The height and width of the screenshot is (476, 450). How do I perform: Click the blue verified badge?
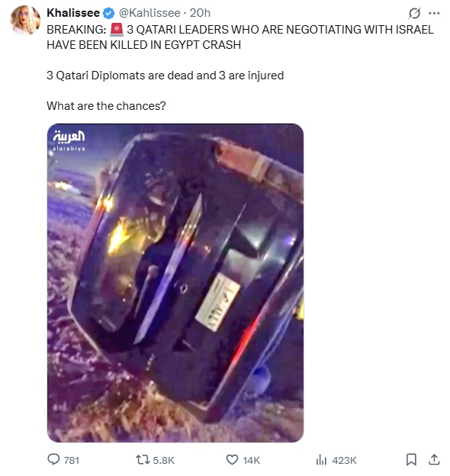[108, 13]
